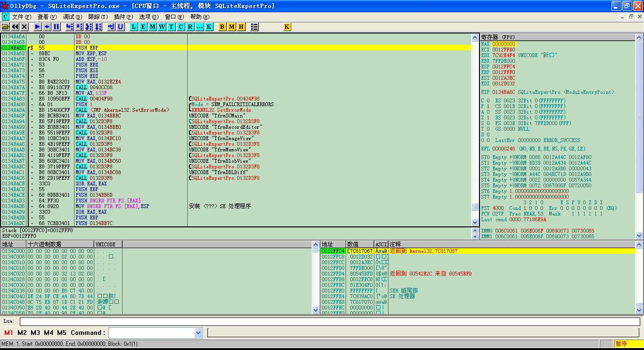The height and width of the screenshot is (350, 644).
Task: Click the Step into toolbar icon
Action: point(70,27)
